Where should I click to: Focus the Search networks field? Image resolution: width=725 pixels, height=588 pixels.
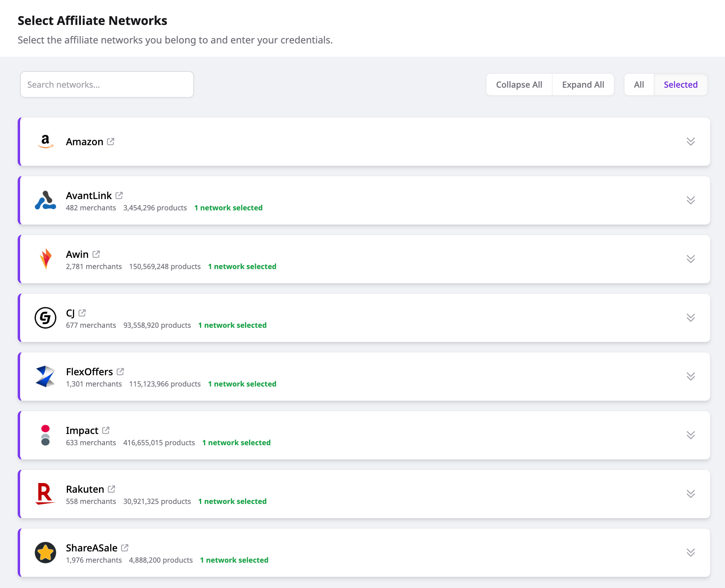[x=107, y=84]
